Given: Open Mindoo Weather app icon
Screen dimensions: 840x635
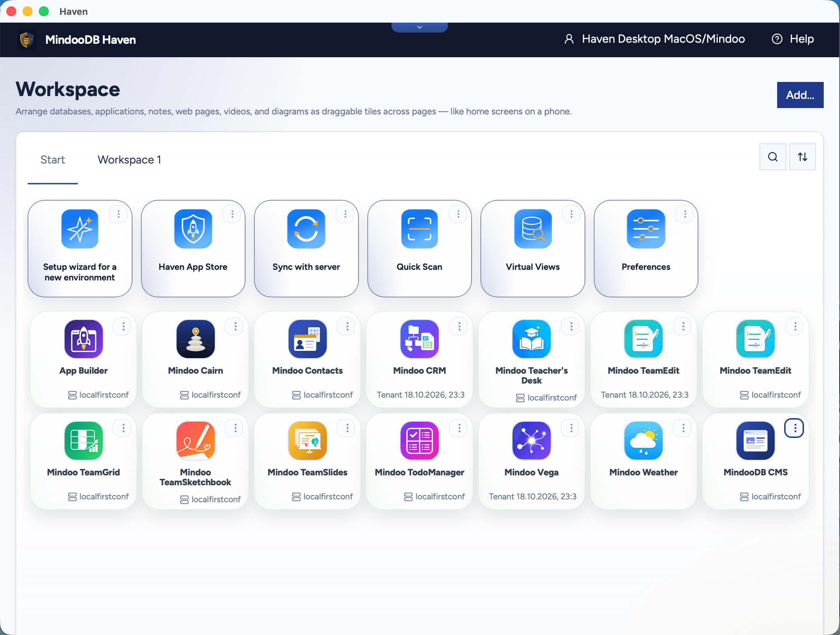Looking at the screenshot, I should [644, 440].
